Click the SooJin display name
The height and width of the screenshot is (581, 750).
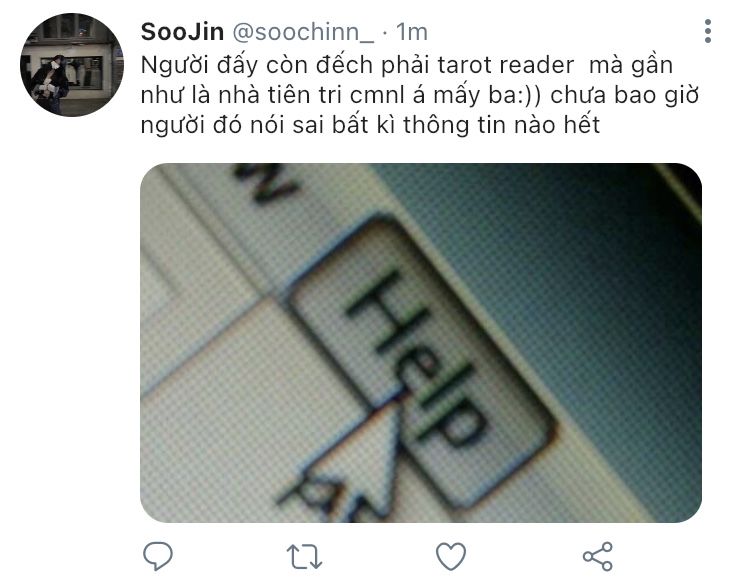[182, 32]
